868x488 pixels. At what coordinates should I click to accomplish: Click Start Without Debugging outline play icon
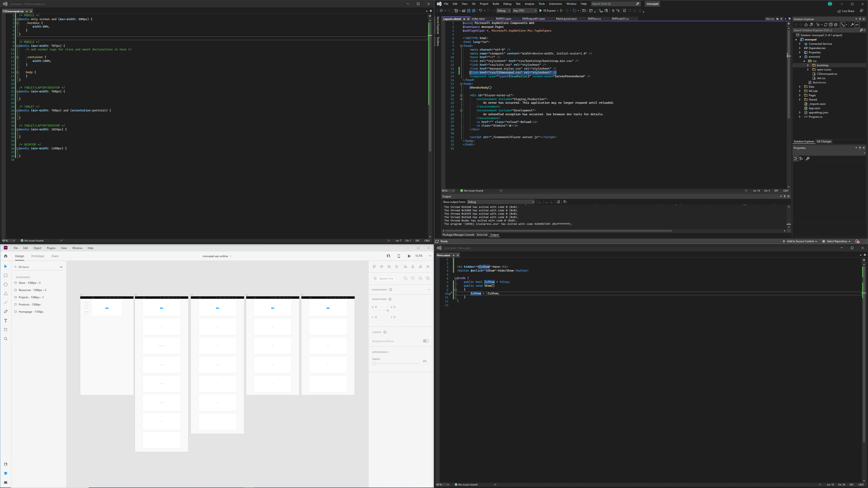[561, 11]
